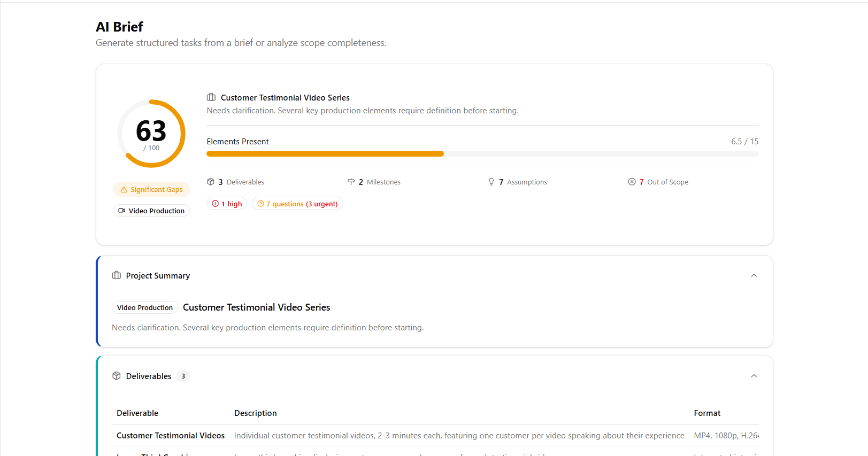Click the Project Summary section briefcase icon
868x456 pixels.
pyautogui.click(x=117, y=275)
